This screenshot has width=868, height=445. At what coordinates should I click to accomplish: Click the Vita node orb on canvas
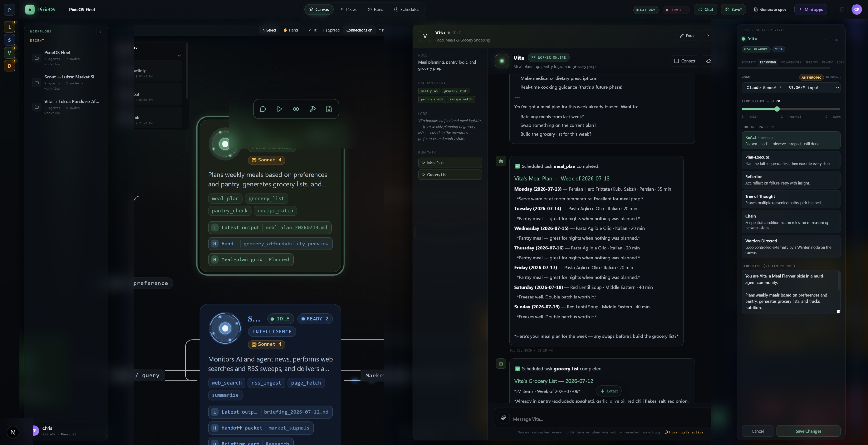[x=225, y=144]
